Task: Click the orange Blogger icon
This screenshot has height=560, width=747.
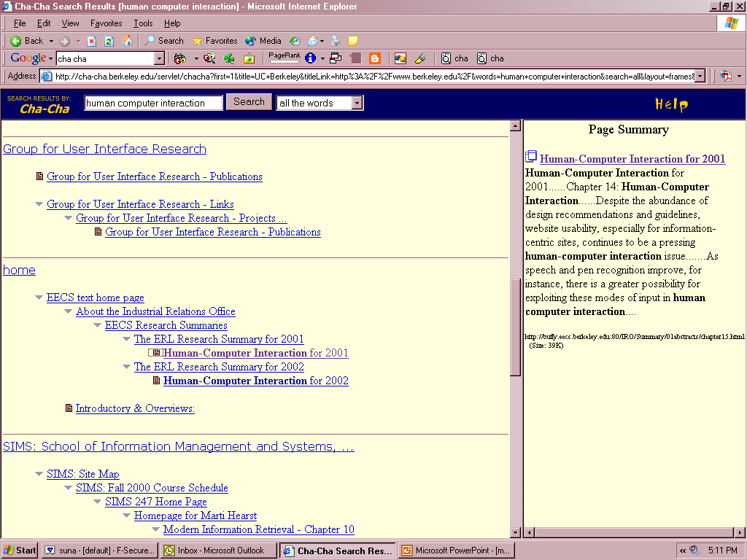Action: click(x=375, y=58)
